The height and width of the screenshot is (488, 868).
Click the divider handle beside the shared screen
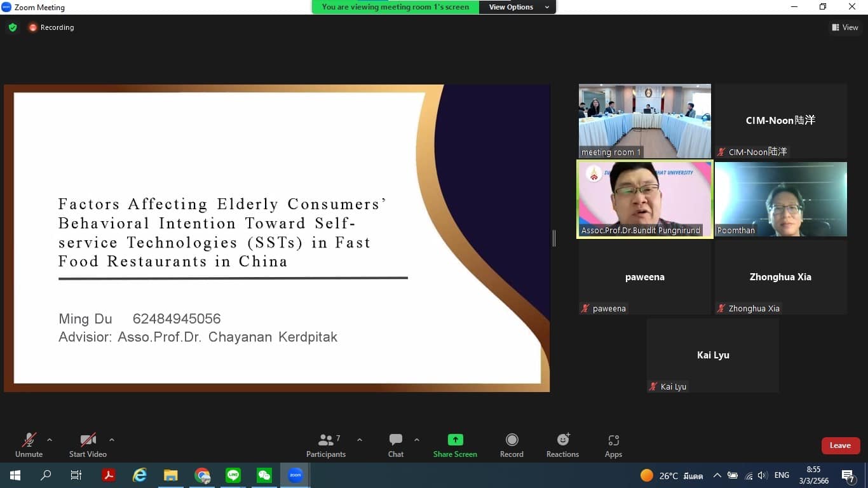pos(554,238)
